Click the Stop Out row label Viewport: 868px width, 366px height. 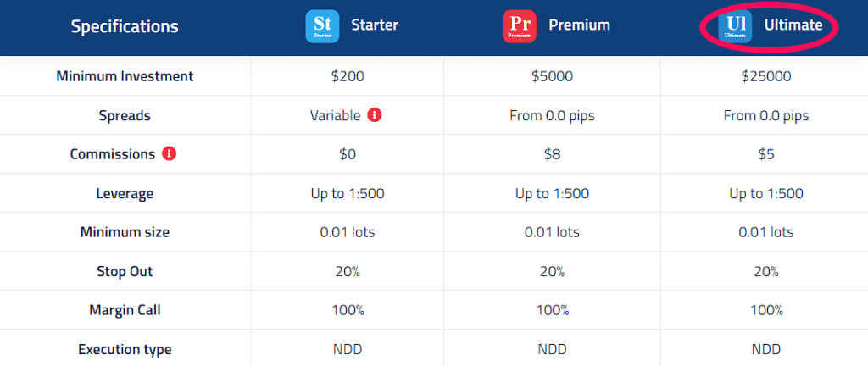[x=125, y=271]
